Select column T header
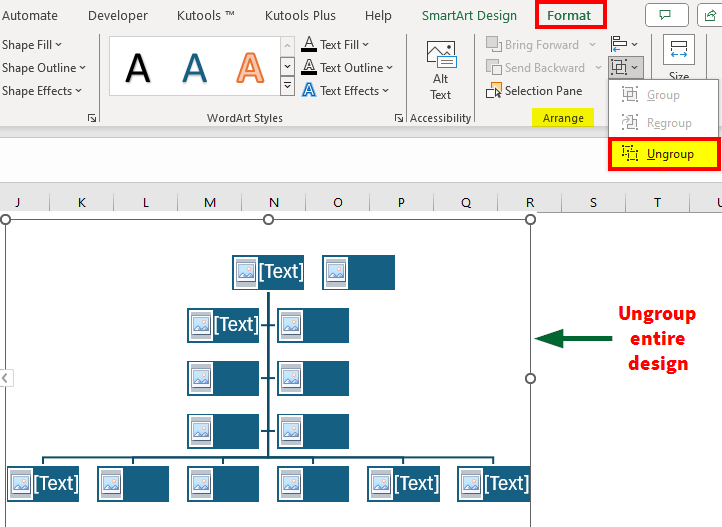Screen dimensions: 722x527 658,203
